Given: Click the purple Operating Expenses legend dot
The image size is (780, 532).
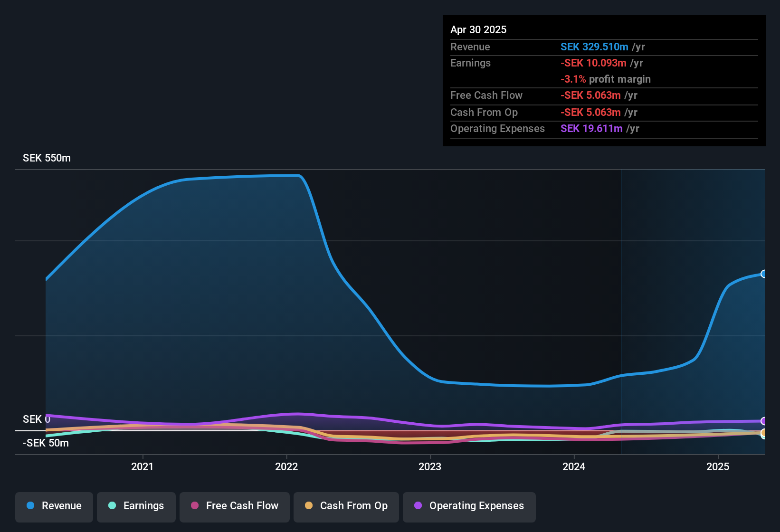Looking at the screenshot, I should tap(418, 505).
